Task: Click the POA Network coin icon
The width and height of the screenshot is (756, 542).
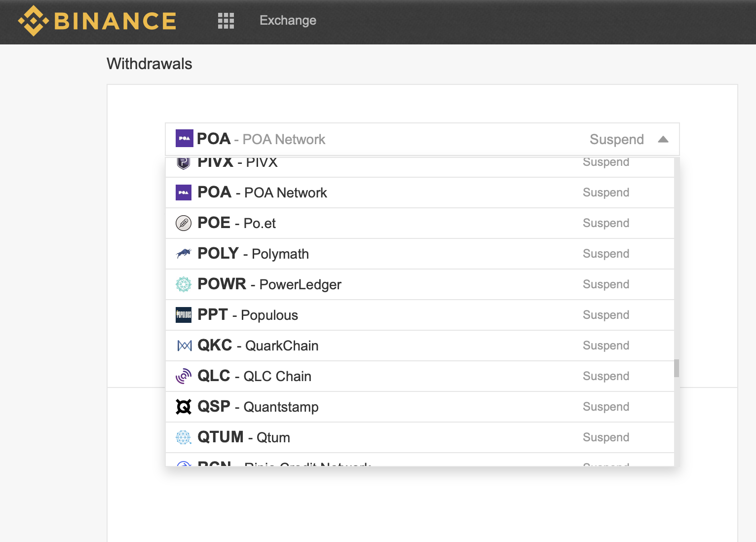Action: [183, 193]
